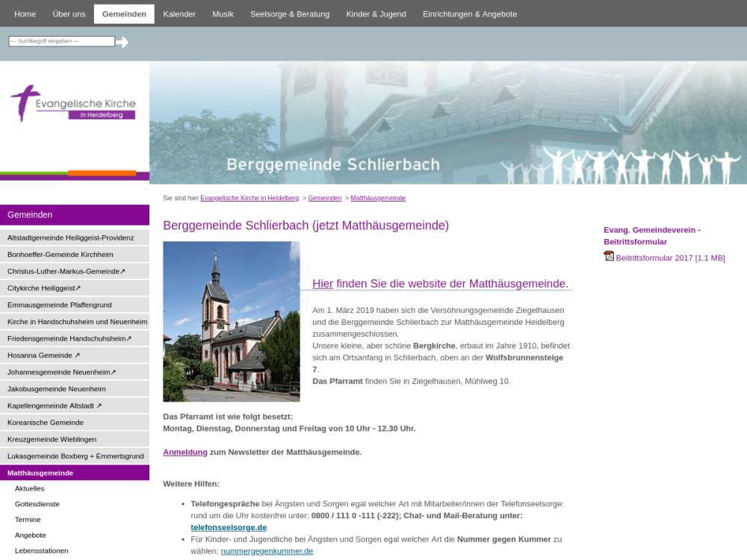Download Beitrittsformular 2017 PDF link
Viewport: 747px width, 560px height.
pyautogui.click(x=670, y=258)
